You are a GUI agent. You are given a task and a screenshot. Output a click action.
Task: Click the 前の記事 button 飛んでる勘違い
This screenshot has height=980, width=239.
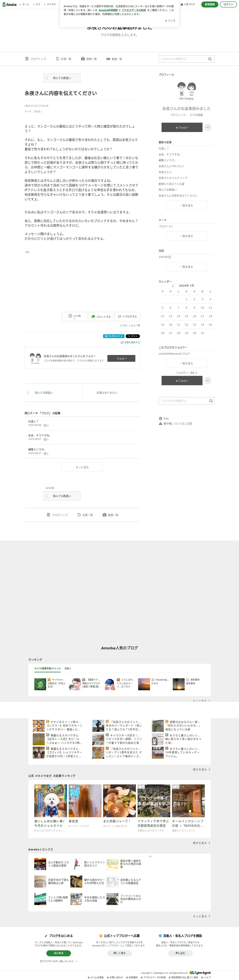[x=62, y=496]
